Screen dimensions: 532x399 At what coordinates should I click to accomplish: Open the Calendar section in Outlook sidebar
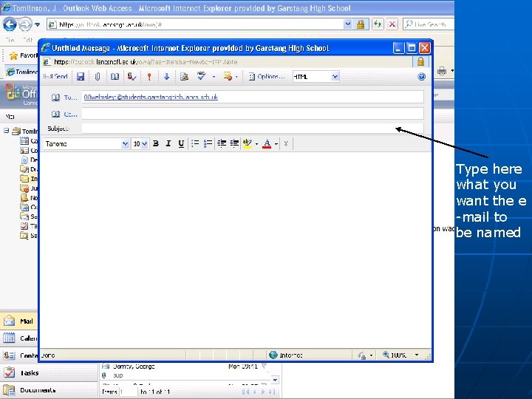point(18,338)
